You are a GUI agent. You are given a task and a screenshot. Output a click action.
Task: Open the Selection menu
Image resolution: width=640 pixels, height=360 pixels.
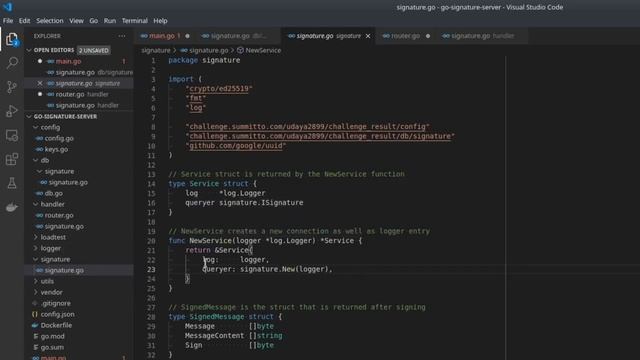pyautogui.click(x=49, y=21)
